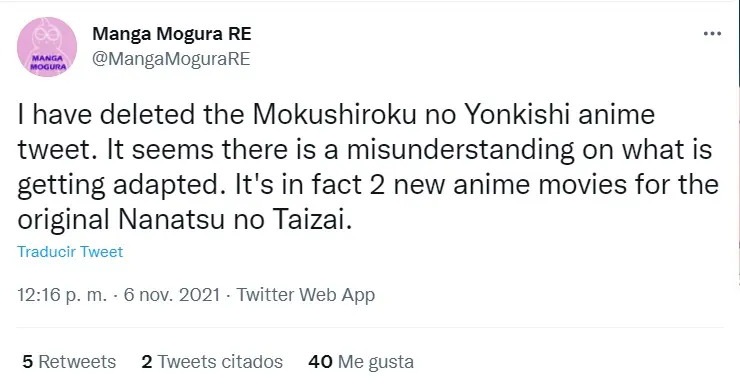
Task: View the 40 Me gusta list
Action: coord(361,362)
